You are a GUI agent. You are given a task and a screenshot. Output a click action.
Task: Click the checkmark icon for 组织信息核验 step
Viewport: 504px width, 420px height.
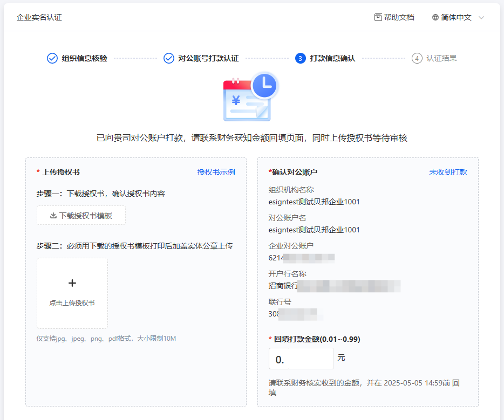coord(52,58)
